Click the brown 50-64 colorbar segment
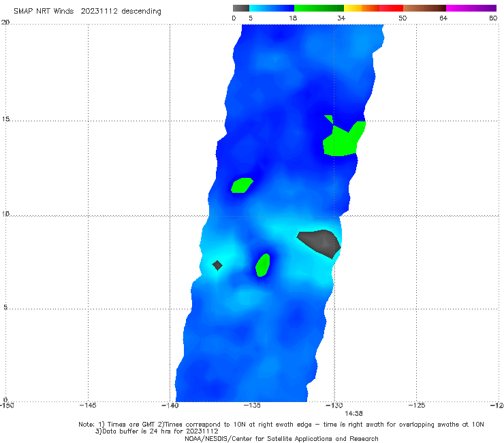 [424, 8]
